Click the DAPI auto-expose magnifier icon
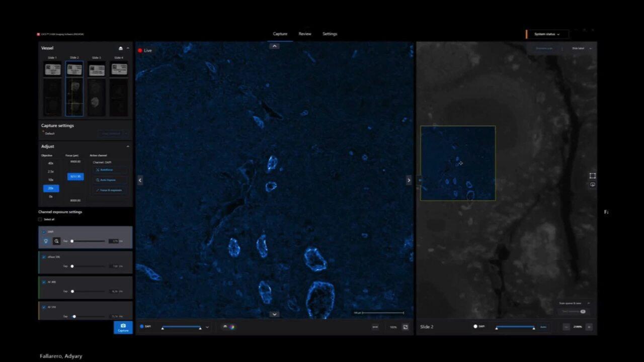 pos(56,241)
